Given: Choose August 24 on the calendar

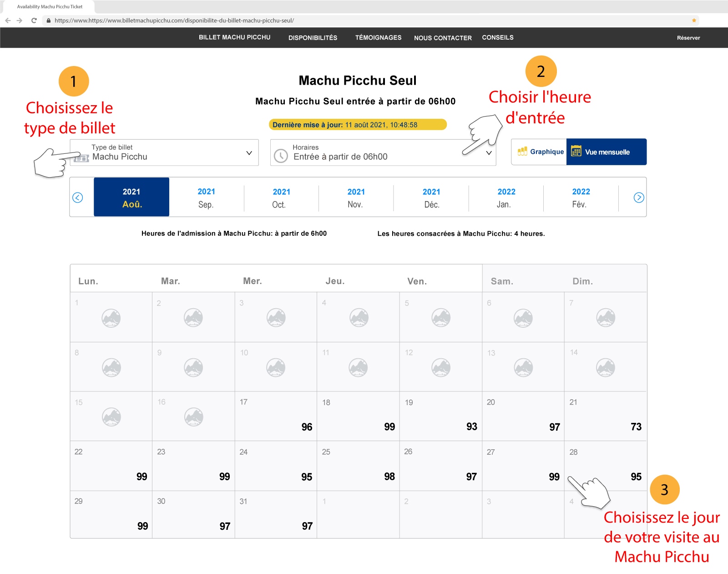Looking at the screenshot, I should 276,466.
